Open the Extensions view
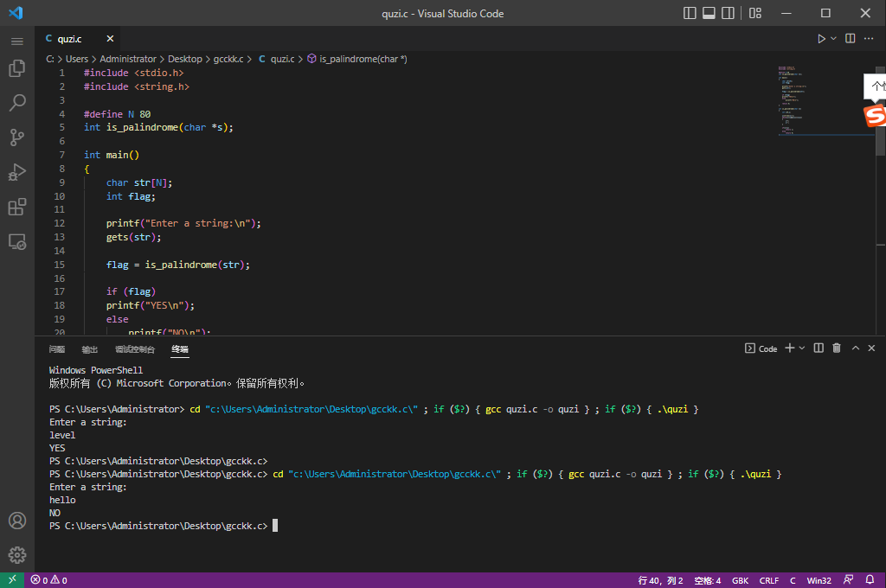The height and width of the screenshot is (588, 886). point(16,207)
